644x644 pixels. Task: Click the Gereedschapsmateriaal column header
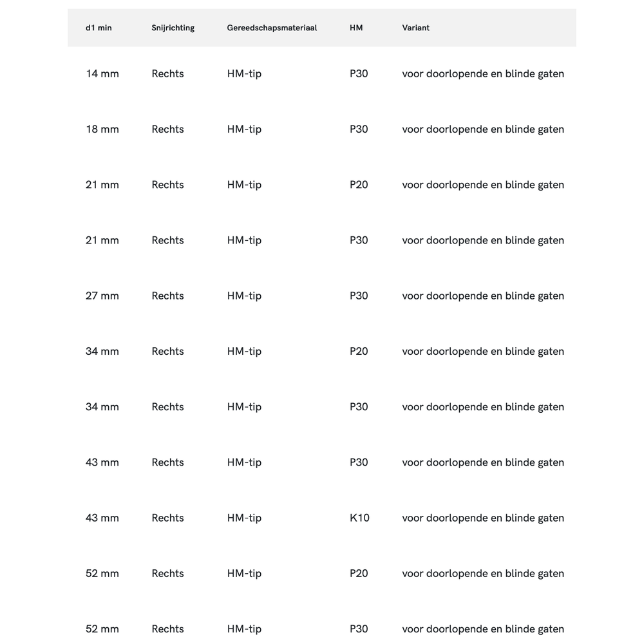coord(272,28)
